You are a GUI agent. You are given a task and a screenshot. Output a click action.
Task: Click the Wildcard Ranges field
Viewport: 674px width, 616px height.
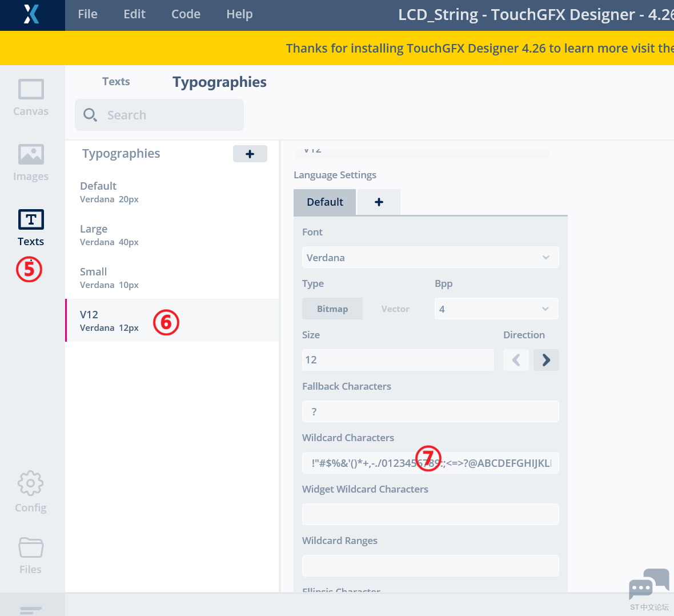pos(430,566)
